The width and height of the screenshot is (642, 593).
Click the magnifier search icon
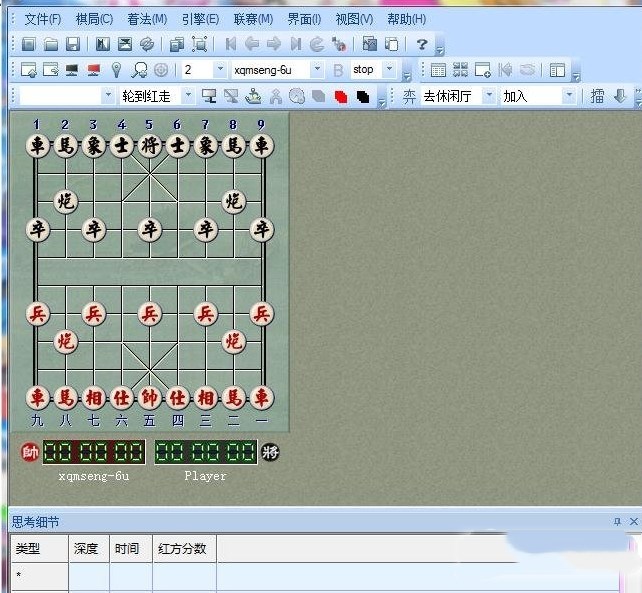139,70
